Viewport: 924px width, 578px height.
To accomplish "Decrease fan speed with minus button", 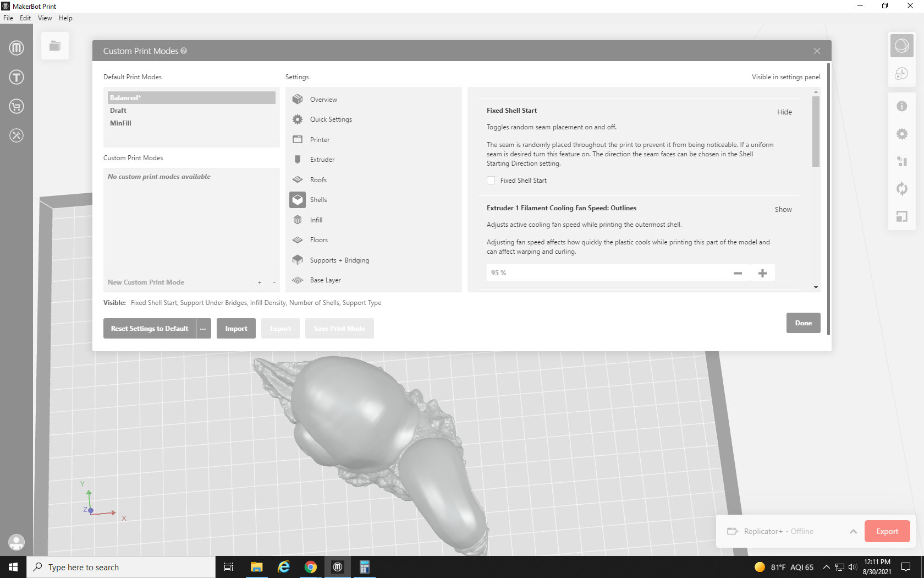I will [738, 273].
